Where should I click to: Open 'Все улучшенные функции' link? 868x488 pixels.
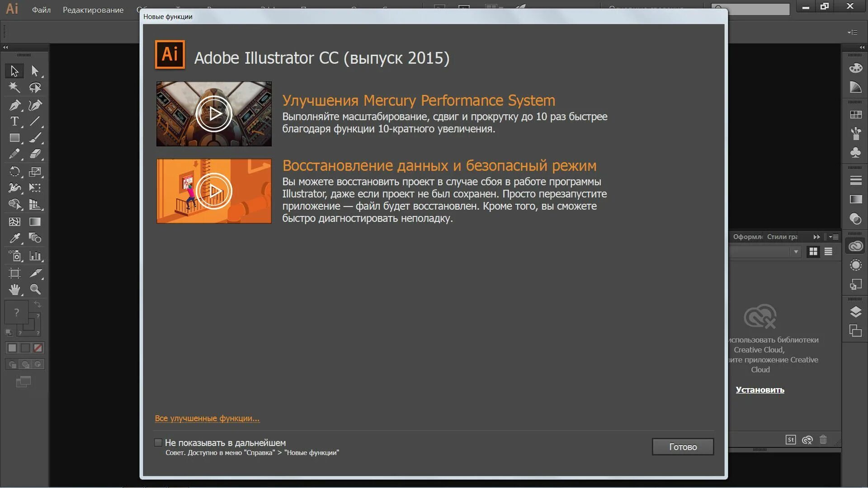click(207, 418)
